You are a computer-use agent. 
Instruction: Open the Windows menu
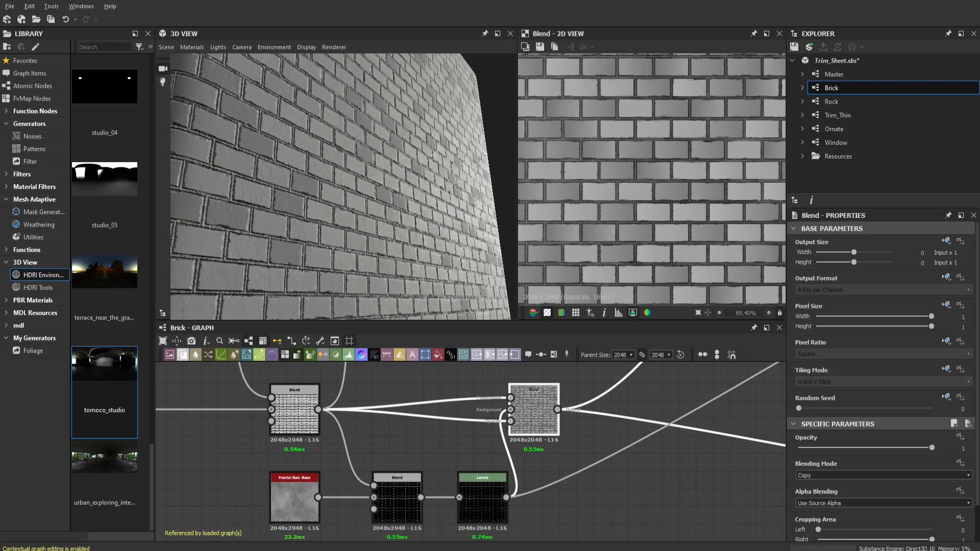81,6
